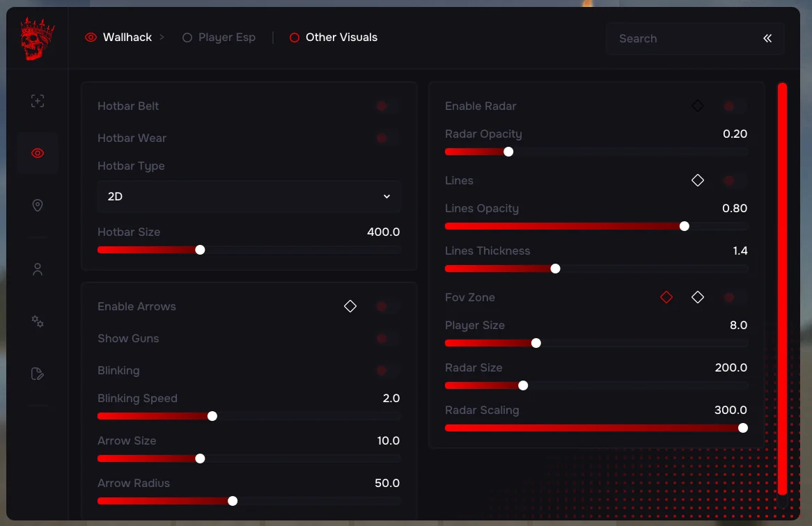Viewport: 812px width, 526px height.
Task: Open the Lines color diamond
Action: pos(698,180)
